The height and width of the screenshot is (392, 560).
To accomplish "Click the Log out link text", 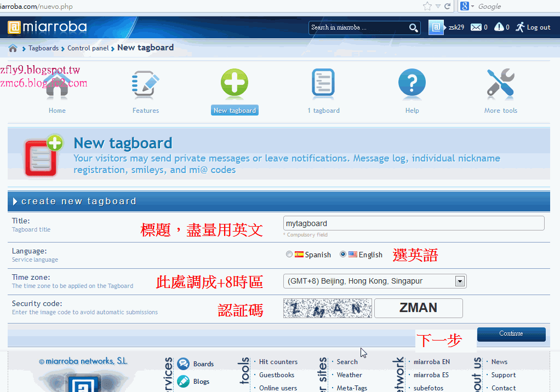I will click(x=539, y=27).
